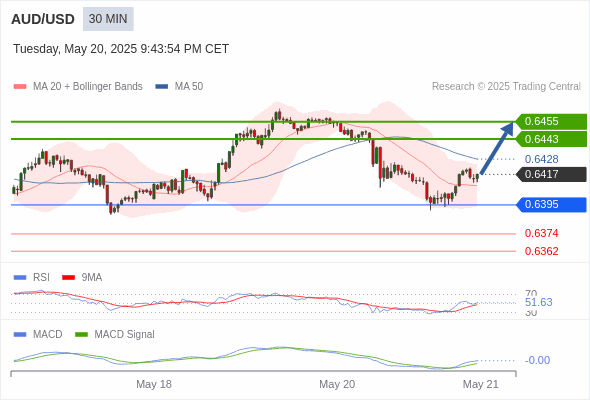Click the 0.6362 red support label
This screenshot has width=590, height=400.
(541, 251)
